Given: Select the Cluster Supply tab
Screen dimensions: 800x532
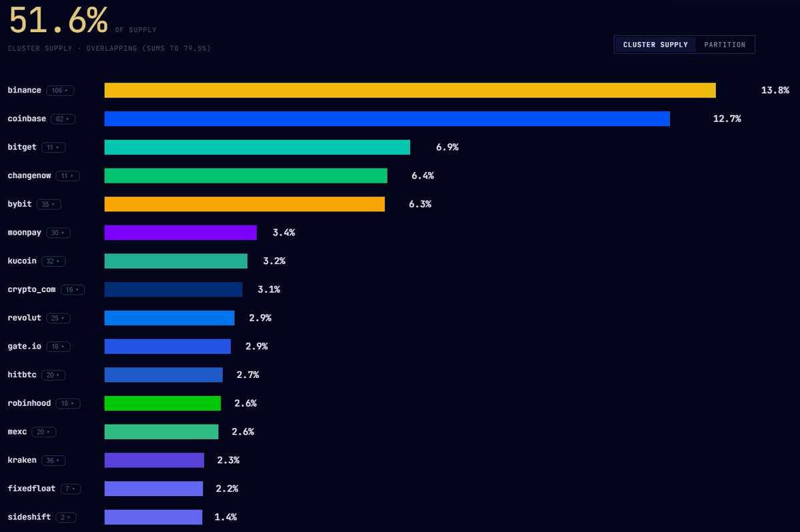Looking at the screenshot, I should coord(655,45).
